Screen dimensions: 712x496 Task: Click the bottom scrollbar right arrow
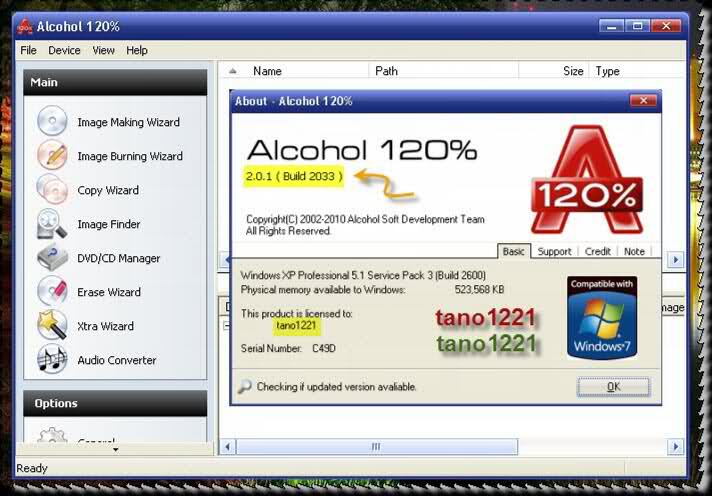675,446
